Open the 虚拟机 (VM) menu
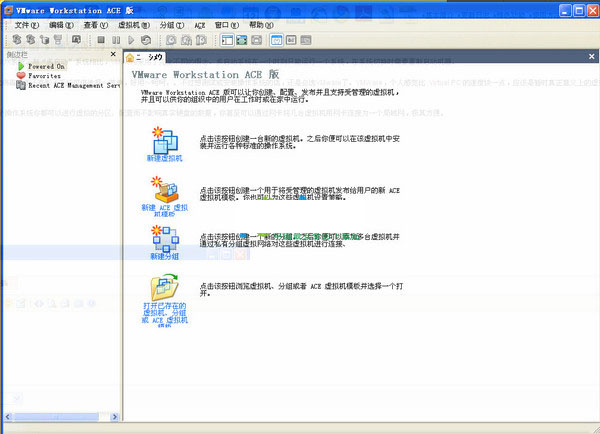This screenshot has width=600, height=434. click(134, 25)
